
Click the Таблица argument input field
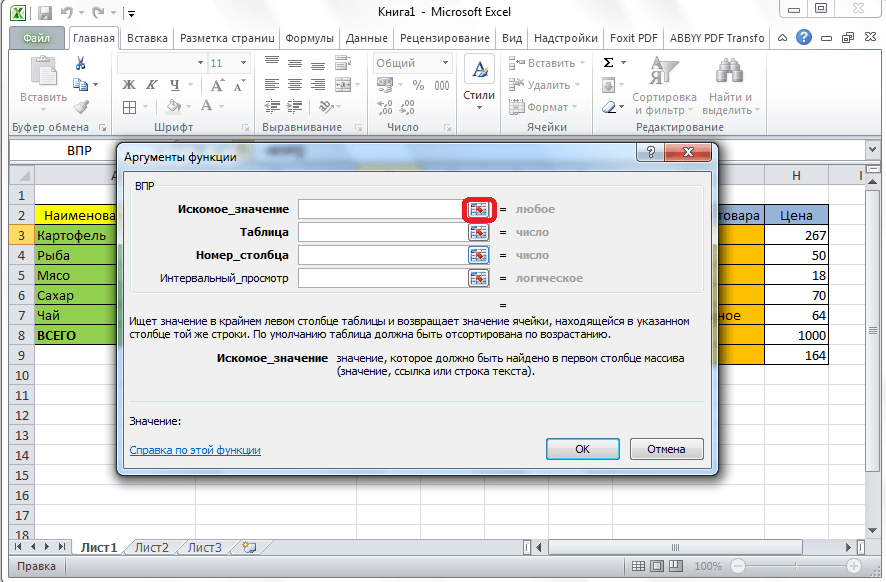pyautogui.click(x=381, y=232)
